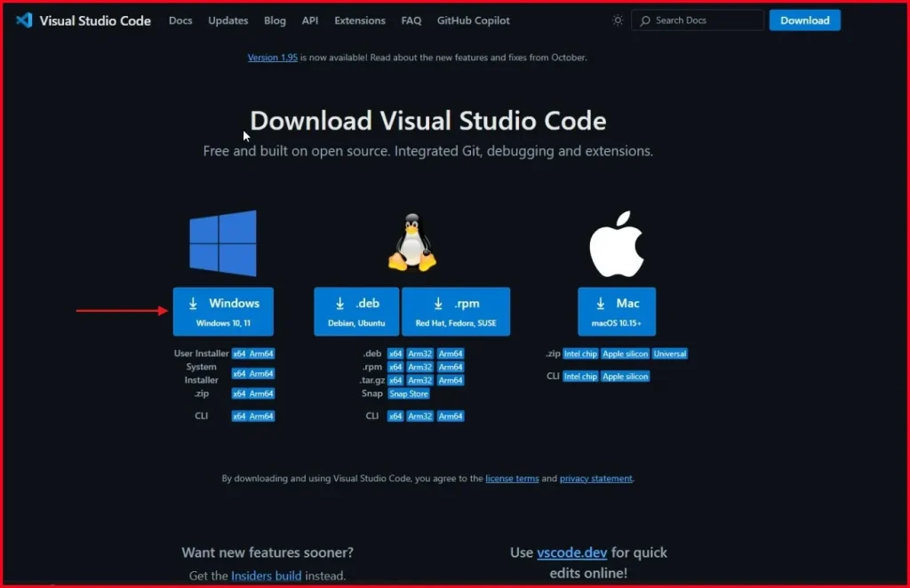This screenshot has height=588, width=910.
Task: Click the 'Download Visual Studio Code' heading
Action: coord(428,121)
